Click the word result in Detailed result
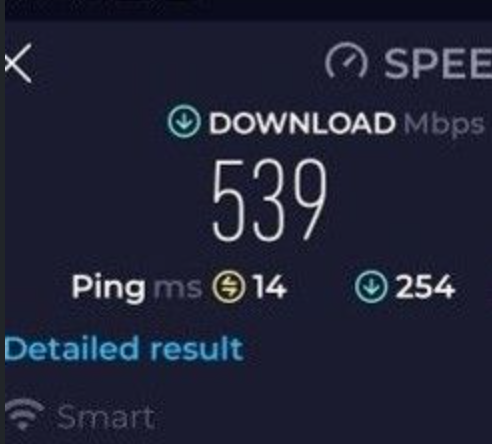 click(x=197, y=349)
